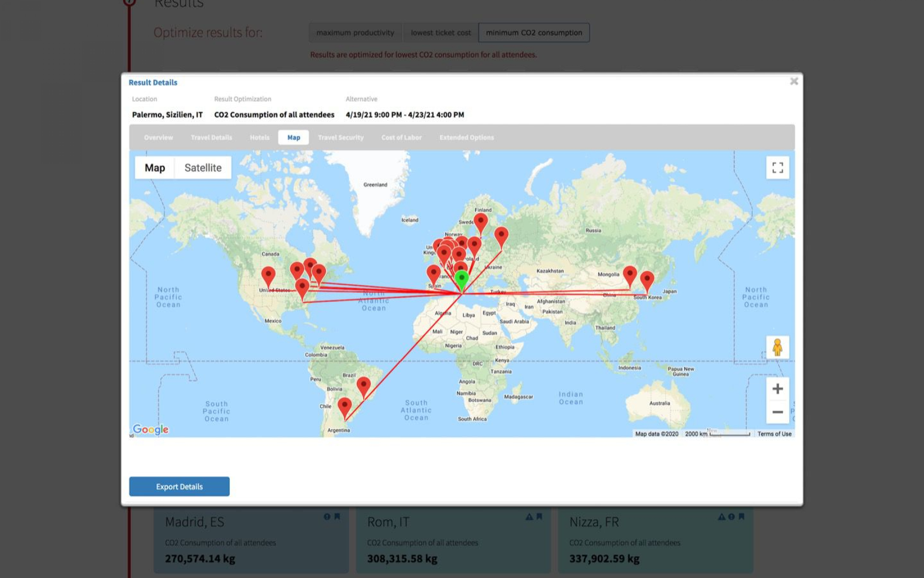This screenshot has height=578, width=924.
Task: Click the Google logo on the map
Action: click(x=151, y=429)
